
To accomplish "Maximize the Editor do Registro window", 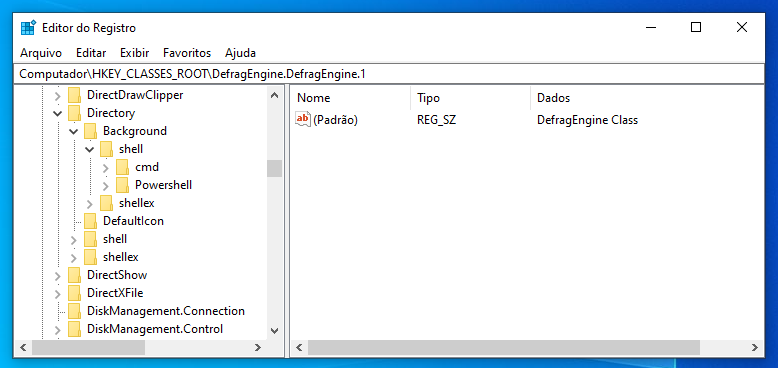I will click(696, 28).
